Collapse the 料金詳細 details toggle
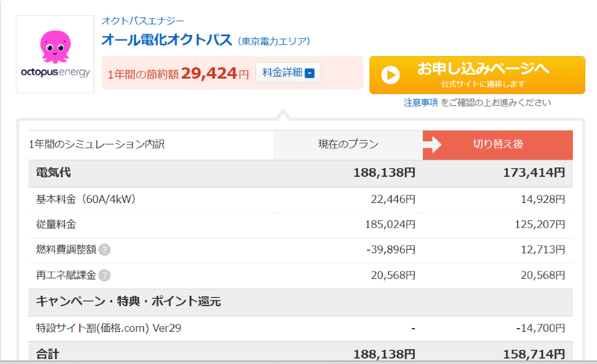 288,72
